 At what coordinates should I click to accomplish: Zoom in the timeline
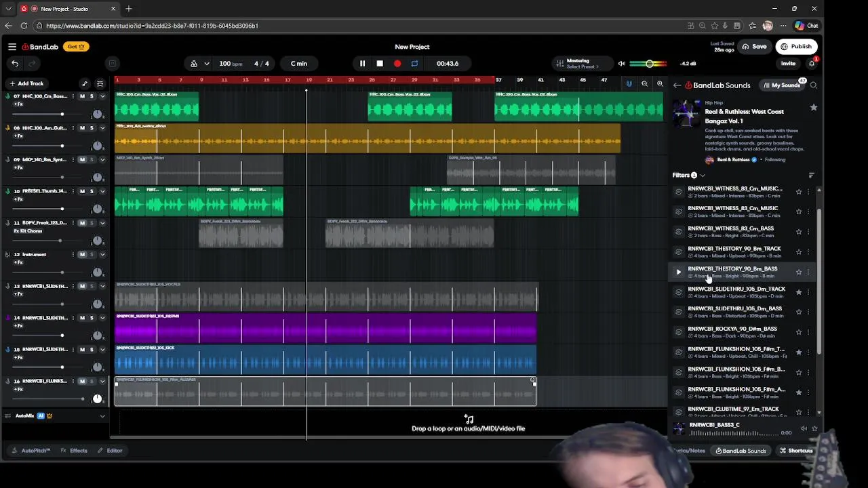click(x=660, y=84)
